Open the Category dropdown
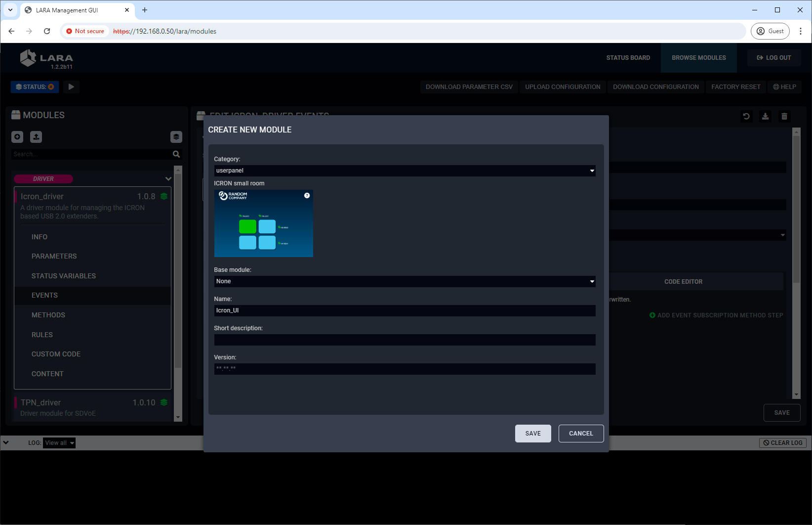Screen dimensions: 812x525 (x=404, y=171)
